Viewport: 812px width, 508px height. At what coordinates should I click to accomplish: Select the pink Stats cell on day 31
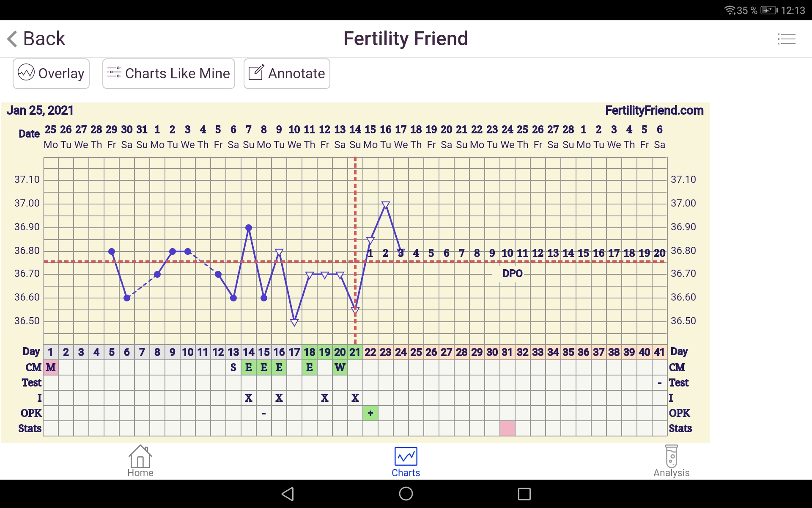(x=507, y=428)
